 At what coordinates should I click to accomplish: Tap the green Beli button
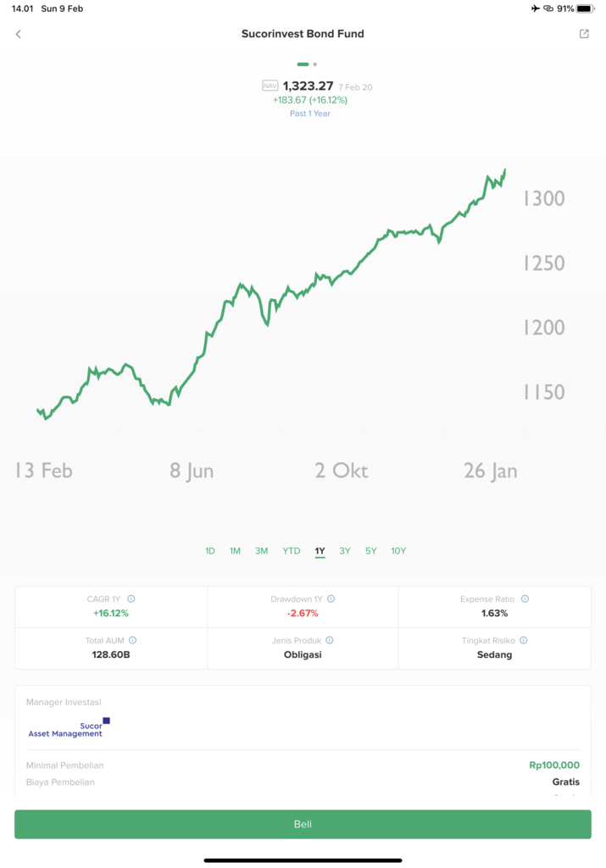click(303, 824)
